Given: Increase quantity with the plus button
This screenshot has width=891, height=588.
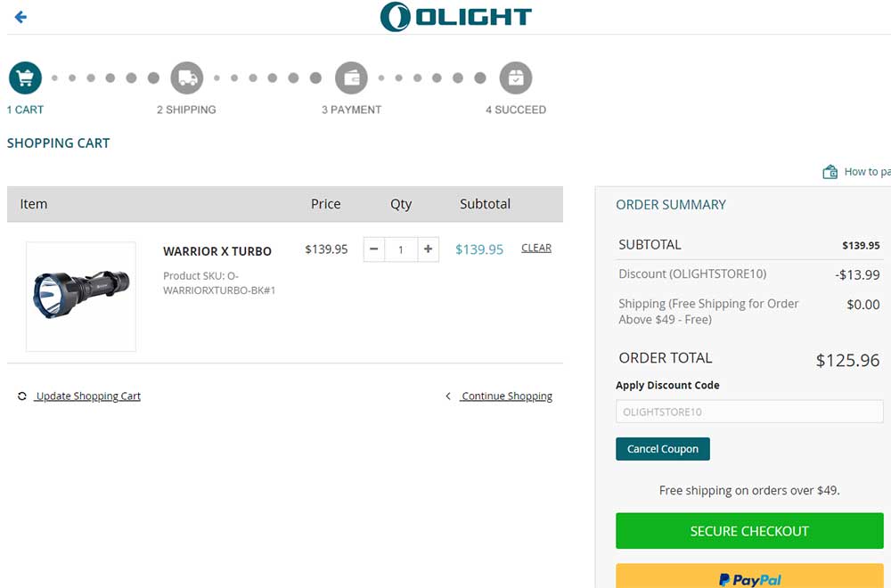Looking at the screenshot, I should pos(429,249).
